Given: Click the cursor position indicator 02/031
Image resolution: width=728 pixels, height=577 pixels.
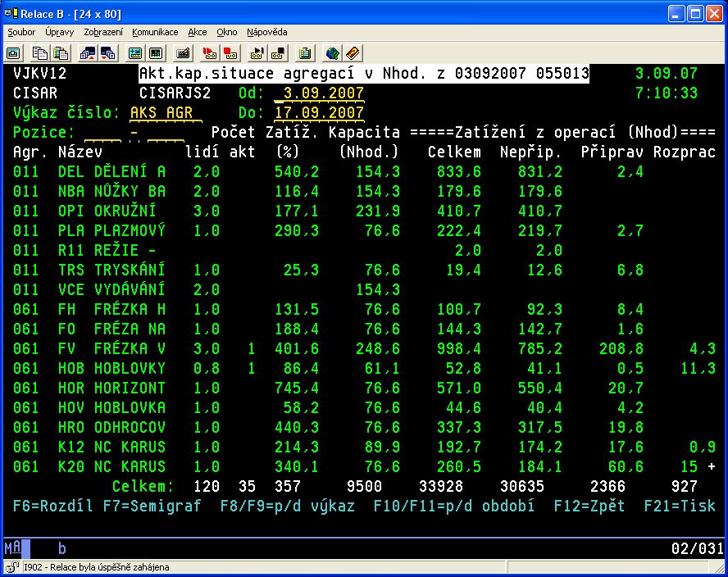Looking at the screenshot, I should (697, 548).
